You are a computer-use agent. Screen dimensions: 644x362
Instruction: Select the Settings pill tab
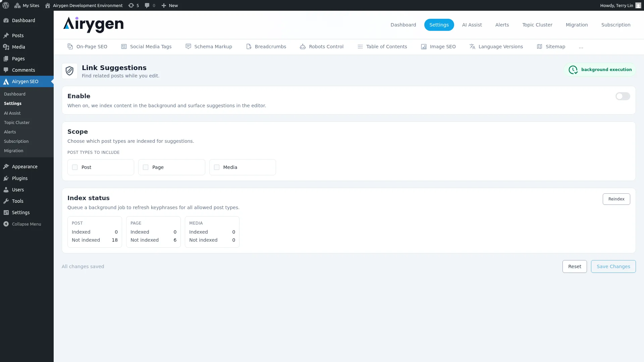coord(439,25)
